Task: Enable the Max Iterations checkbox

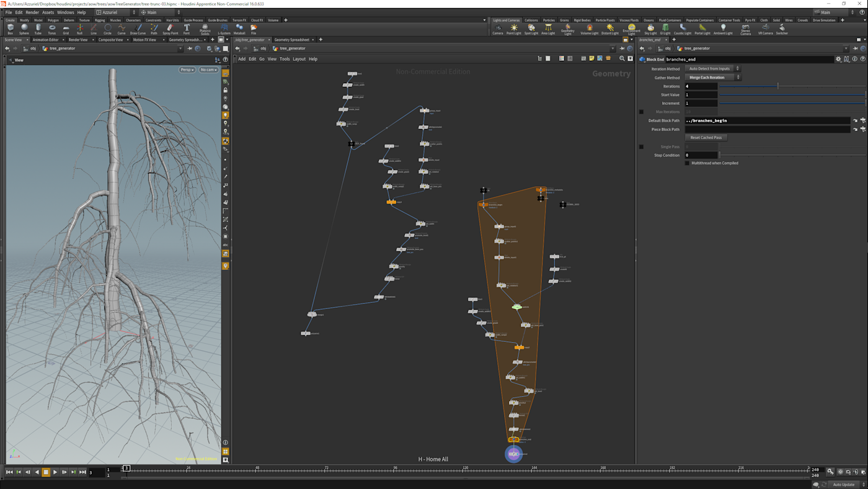Action: pos(641,112)
